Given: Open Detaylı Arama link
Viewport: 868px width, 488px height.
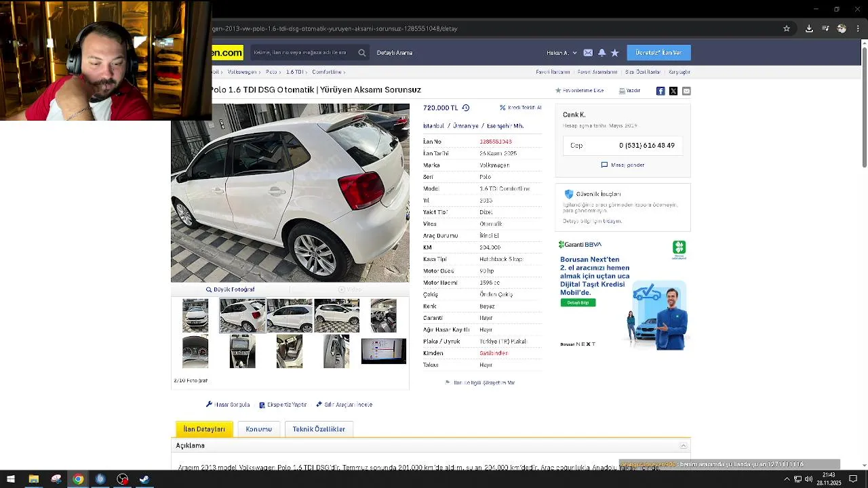Looking at the screenshot, I should click(x=395, y=53).
